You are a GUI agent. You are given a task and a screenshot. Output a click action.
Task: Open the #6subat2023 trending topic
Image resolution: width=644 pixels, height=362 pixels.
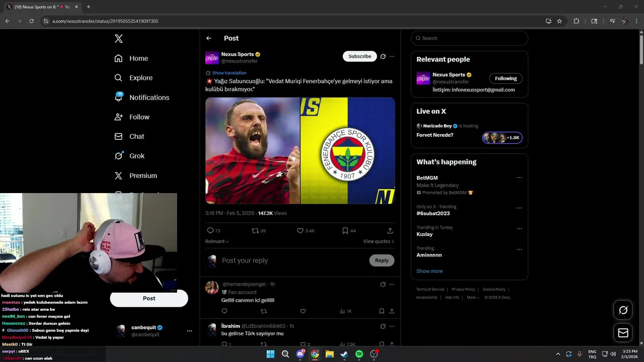pos(433,213)
